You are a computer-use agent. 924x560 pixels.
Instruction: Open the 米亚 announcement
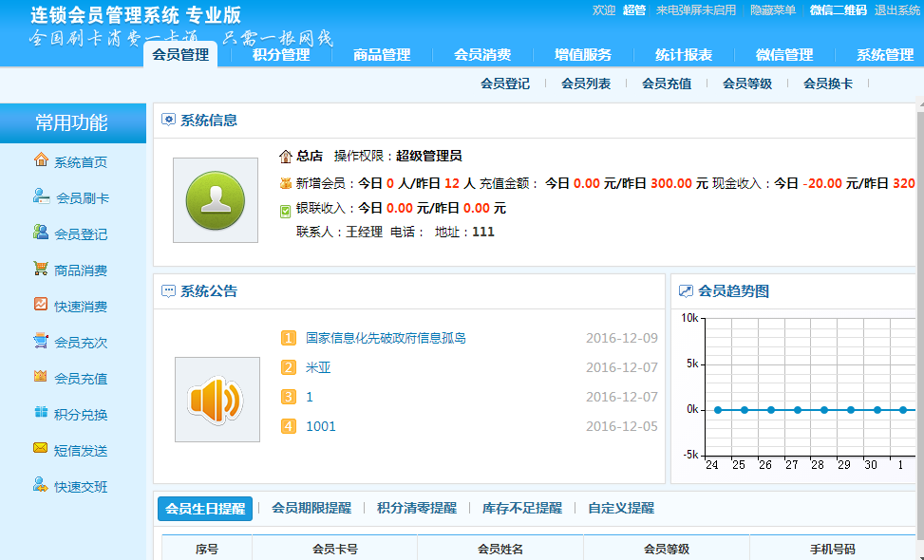pos(316,368)
